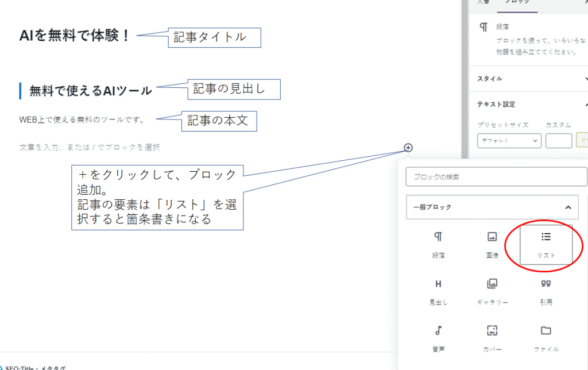Insert a 段落 (Paragraph) block
This screenshot has height=370, width=588.
pyautogui.click(x=438, y=245)
